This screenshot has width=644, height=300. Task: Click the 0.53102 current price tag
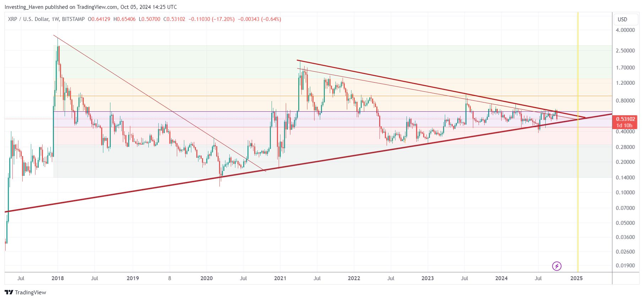pyautogui.click(x=625, y=119)
